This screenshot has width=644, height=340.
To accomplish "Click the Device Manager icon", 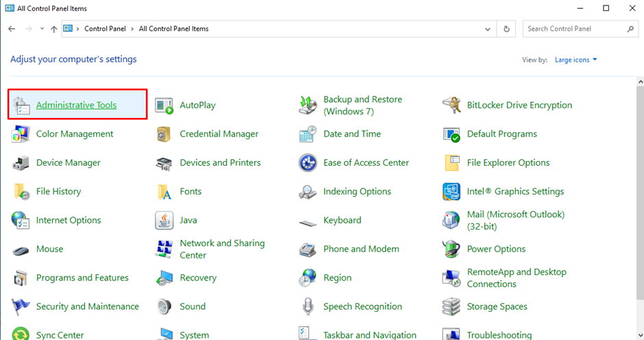I will pyautogui.click(x=21, y=163).
